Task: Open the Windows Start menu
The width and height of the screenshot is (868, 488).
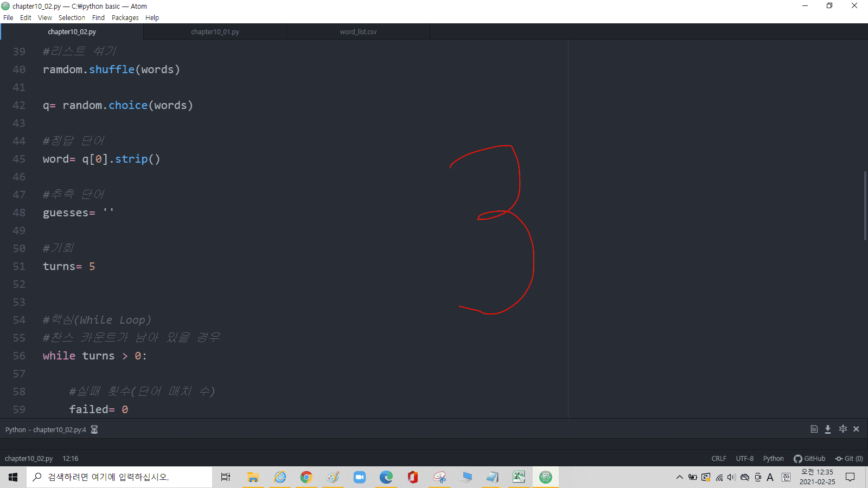Action: (x=13, y=477)
